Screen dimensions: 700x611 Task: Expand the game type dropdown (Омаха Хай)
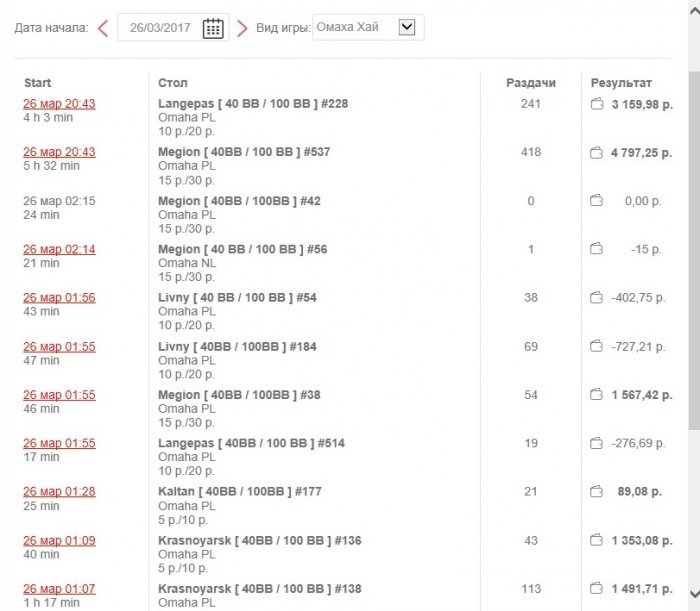pyautogui.click(x=406, y=28)
